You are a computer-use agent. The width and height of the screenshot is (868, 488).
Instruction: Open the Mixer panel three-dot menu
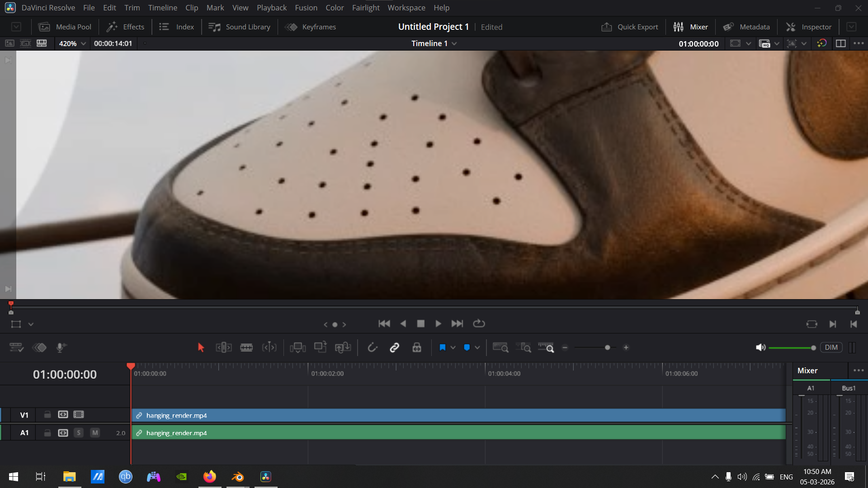pos(859,371)
